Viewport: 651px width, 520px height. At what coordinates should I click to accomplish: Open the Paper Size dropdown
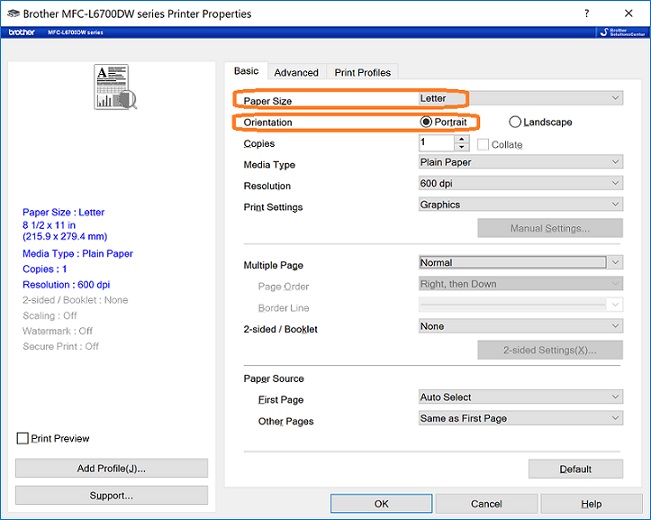(520, 98)
